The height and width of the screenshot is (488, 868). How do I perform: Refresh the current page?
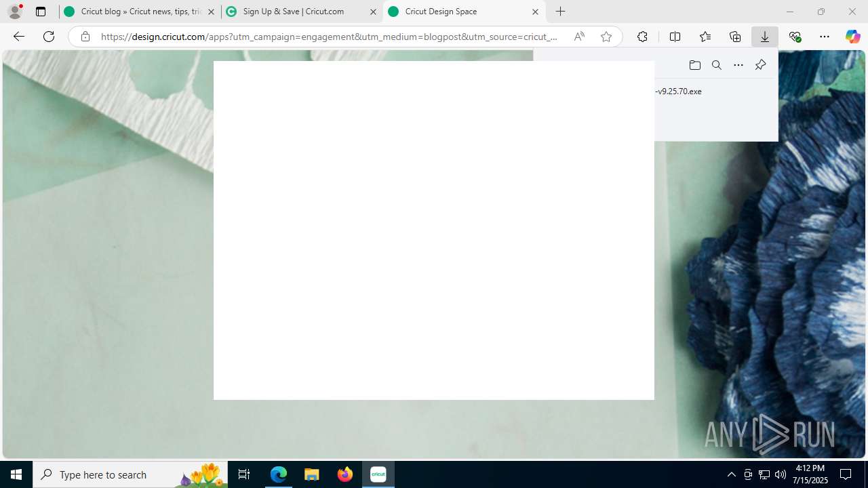(x=49, y=37)
